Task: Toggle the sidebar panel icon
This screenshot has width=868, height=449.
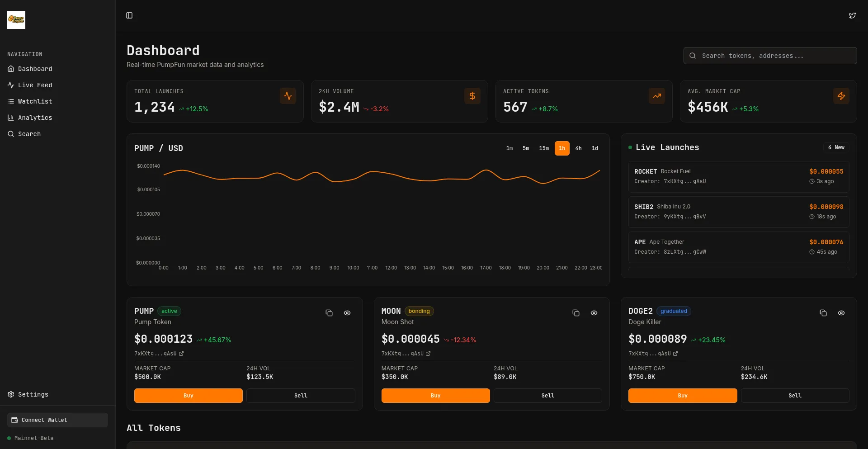Action: click(x=129, y=15)
